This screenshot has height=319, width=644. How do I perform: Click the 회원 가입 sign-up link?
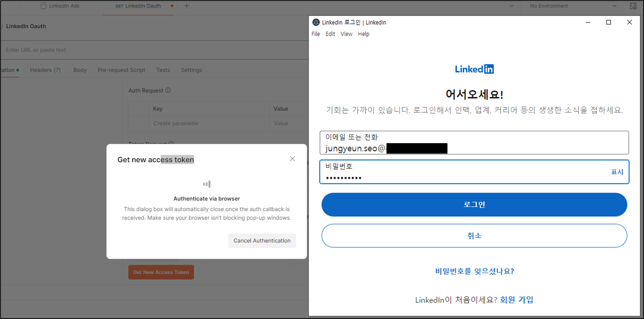pos(517,300)
